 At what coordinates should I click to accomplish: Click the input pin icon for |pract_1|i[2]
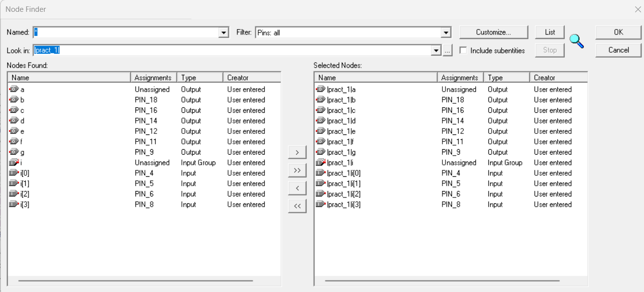321,194
